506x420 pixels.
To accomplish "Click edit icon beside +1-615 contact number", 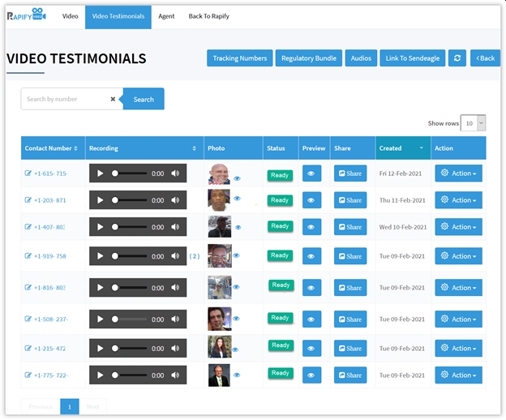I will tap(28, 174).
